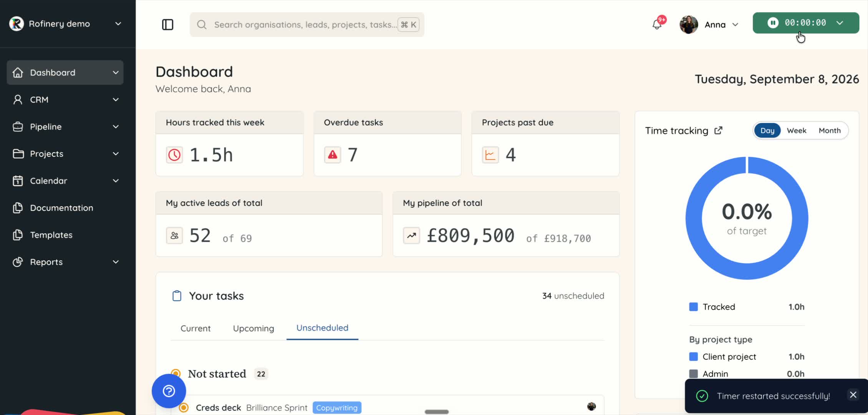Open the help question mark bubble

[x=169, y=391]
